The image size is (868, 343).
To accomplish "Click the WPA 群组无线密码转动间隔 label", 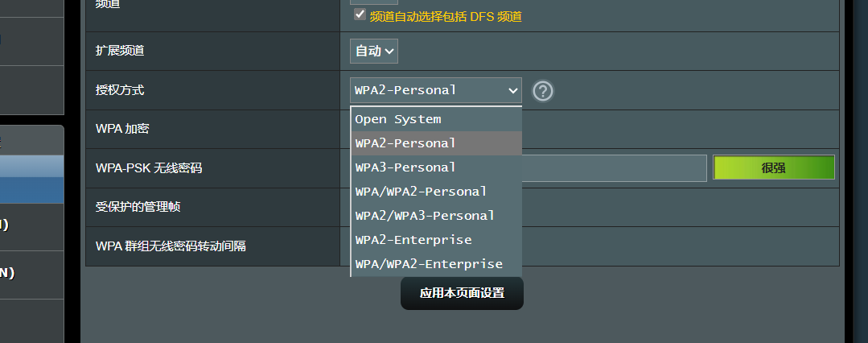I will click(171, 246).
